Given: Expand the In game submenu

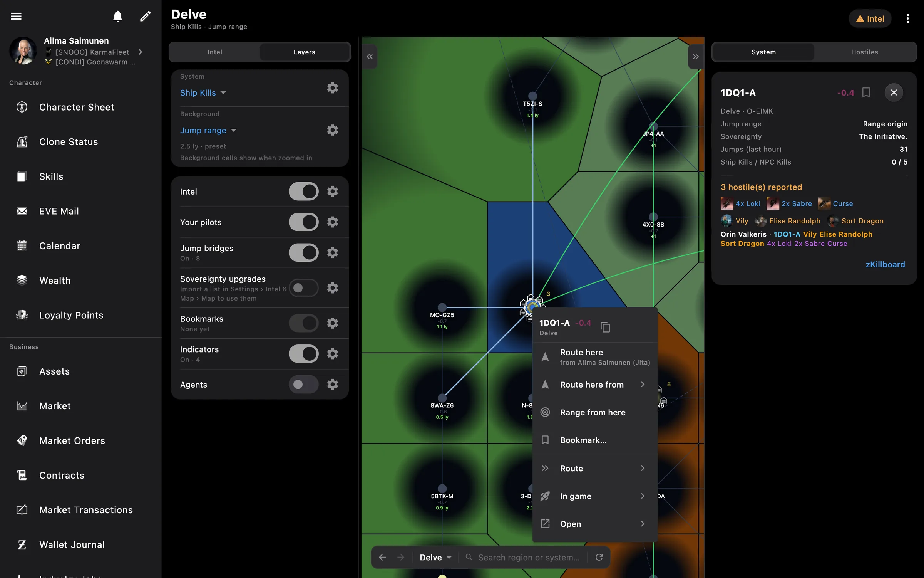Looking at the screenshot, I should point(595,496).
